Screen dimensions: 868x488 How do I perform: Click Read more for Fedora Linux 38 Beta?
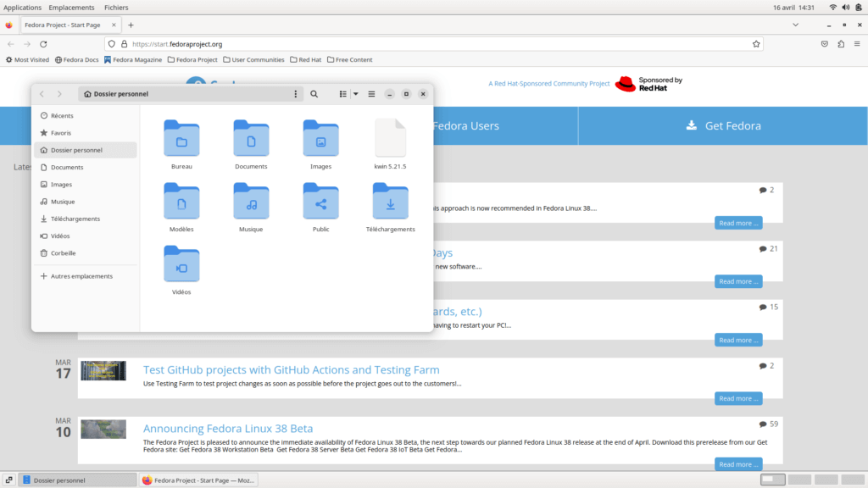click(738, 464)
